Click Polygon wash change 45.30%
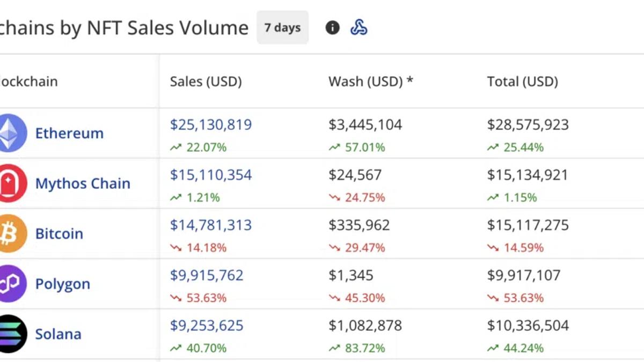The width and height of the screenshot is (644, 362). 357,298
